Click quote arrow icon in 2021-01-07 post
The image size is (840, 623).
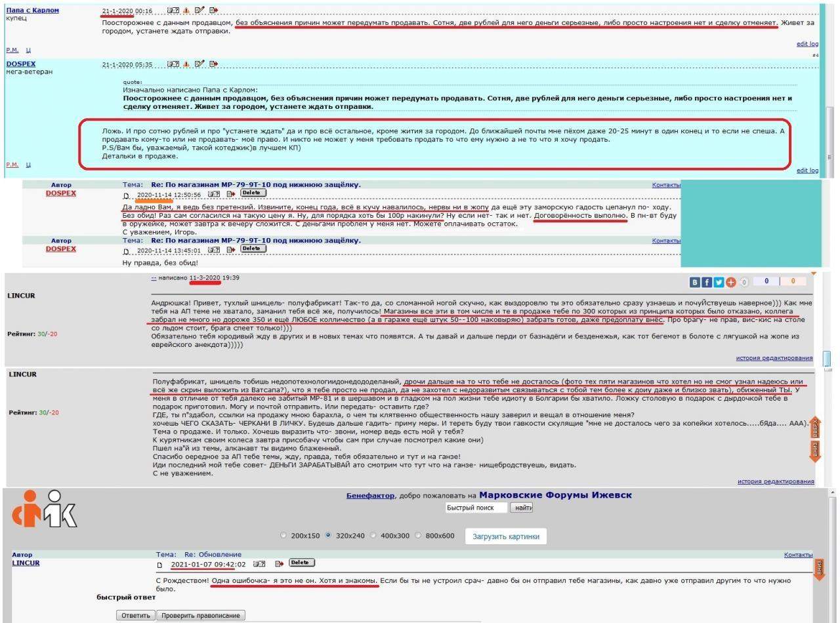point(279,563)
